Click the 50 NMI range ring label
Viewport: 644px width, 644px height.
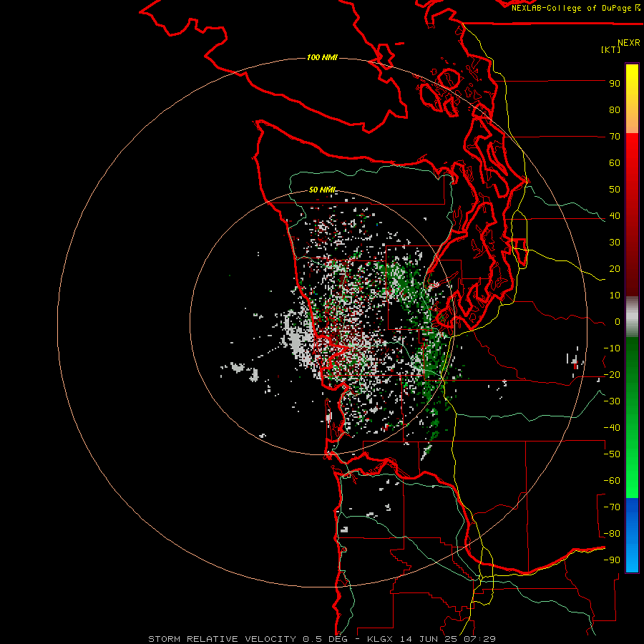(x=323, y=190)
